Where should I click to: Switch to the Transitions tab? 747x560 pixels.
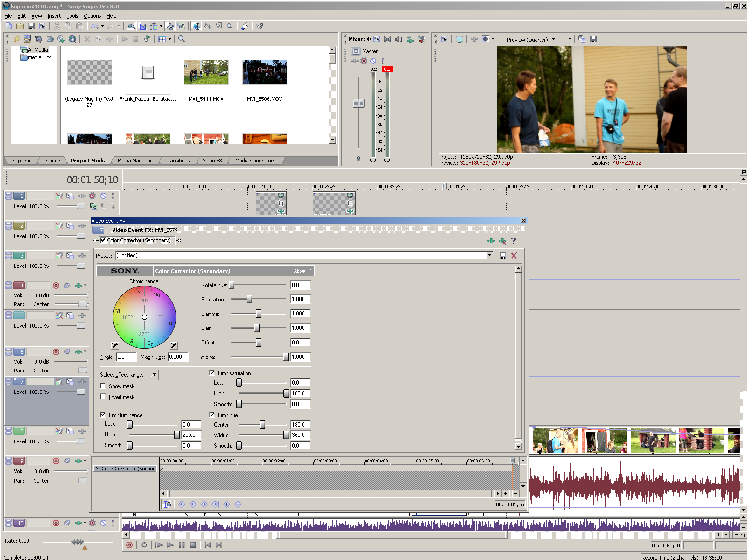click(x=177, y=161)
